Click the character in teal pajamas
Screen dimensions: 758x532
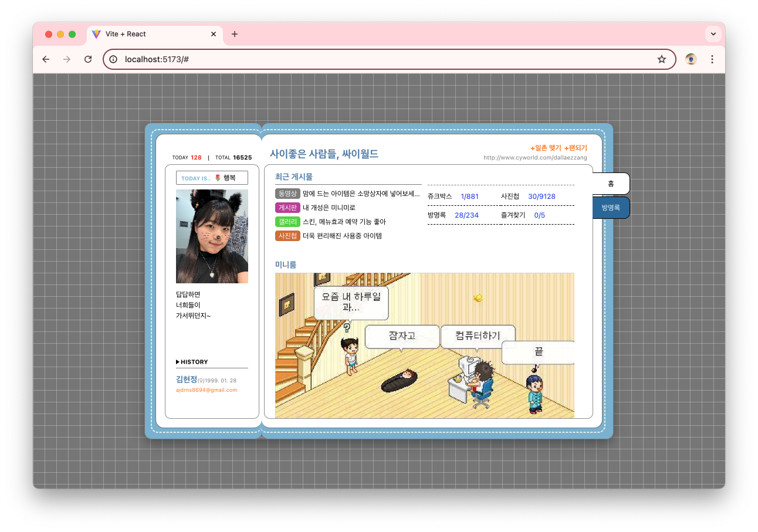534,394
